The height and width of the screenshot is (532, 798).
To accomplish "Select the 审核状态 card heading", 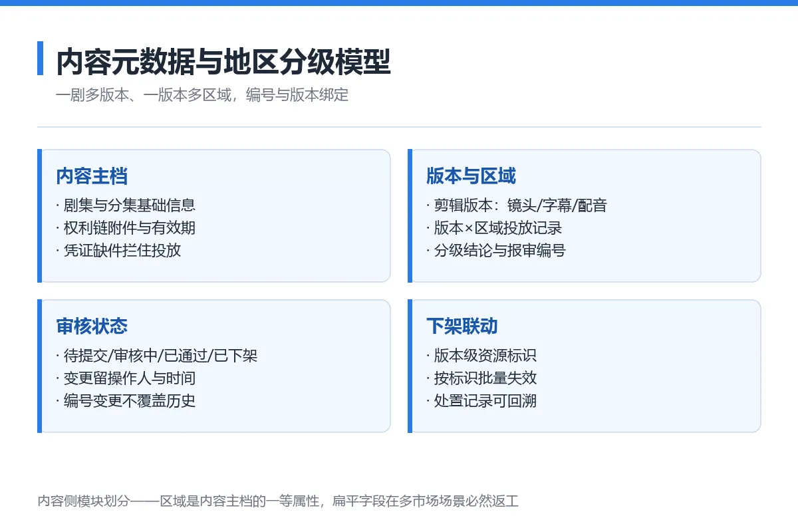I will [92, 327].
